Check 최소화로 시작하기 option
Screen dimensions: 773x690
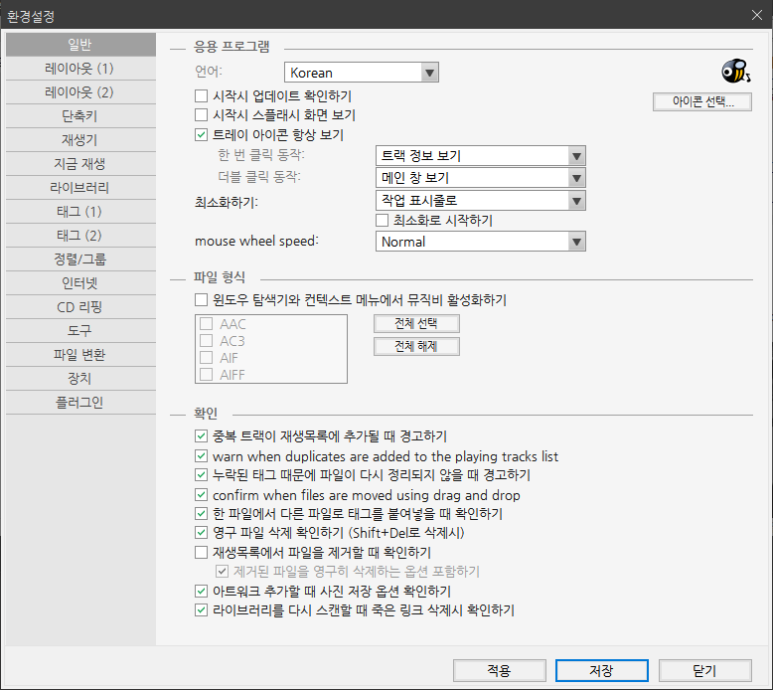[x=382, y=220]
